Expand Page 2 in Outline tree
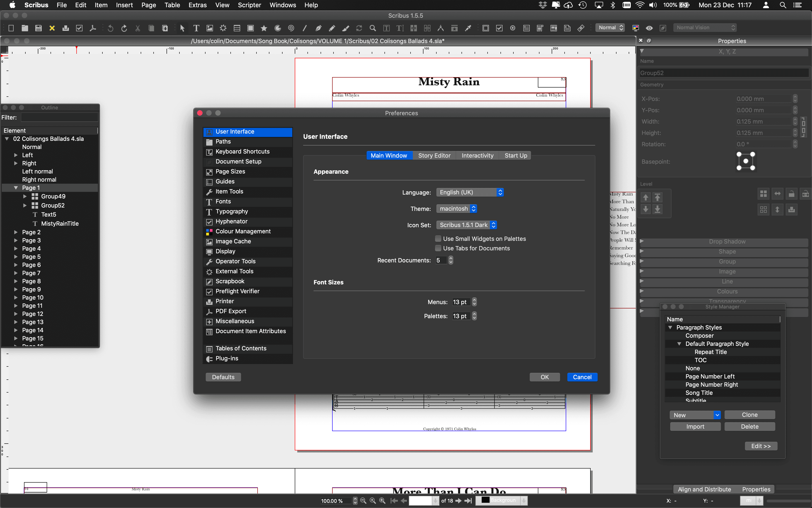This screenshot has height=508, width=812. pos(16,232)
